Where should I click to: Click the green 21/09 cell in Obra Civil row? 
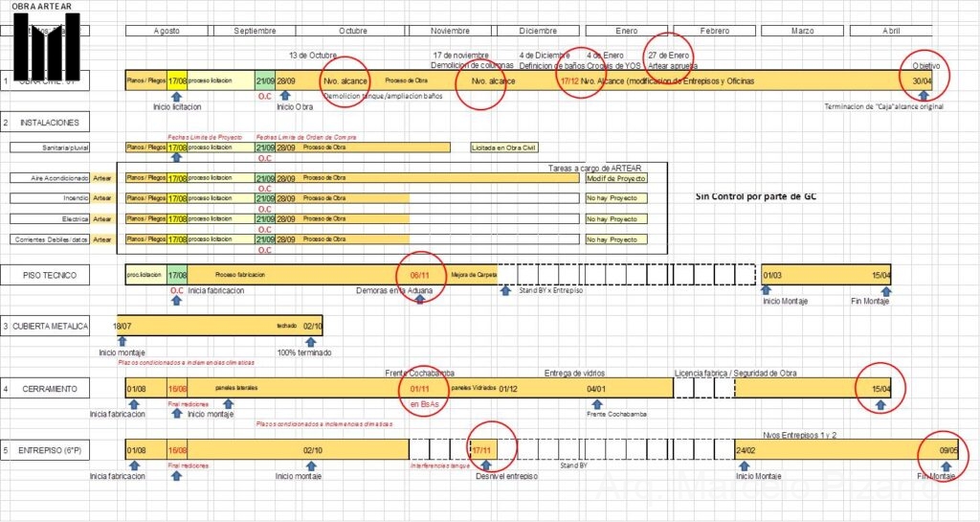(x=265, y=81)
